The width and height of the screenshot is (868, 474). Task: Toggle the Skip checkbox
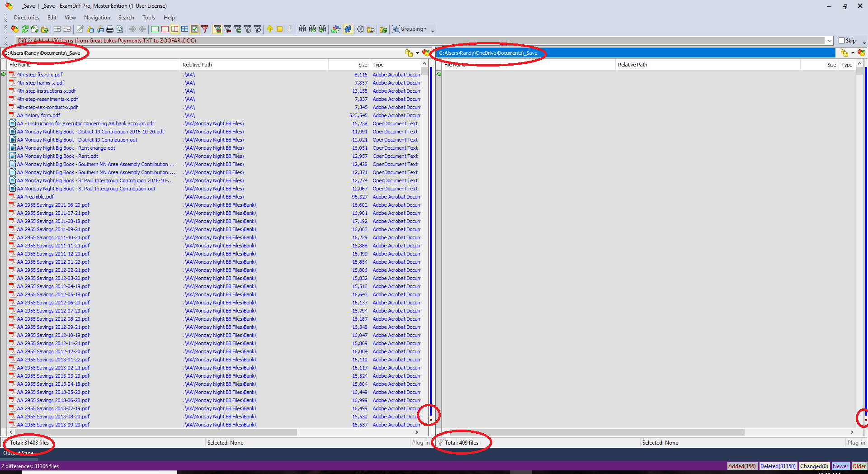[842, 41]
